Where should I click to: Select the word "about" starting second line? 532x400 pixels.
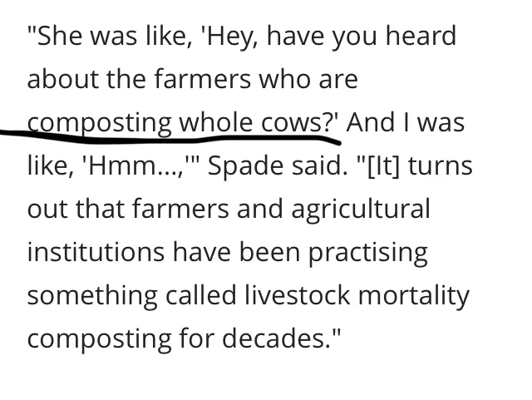pyautogui.click(x=63, y=79)
